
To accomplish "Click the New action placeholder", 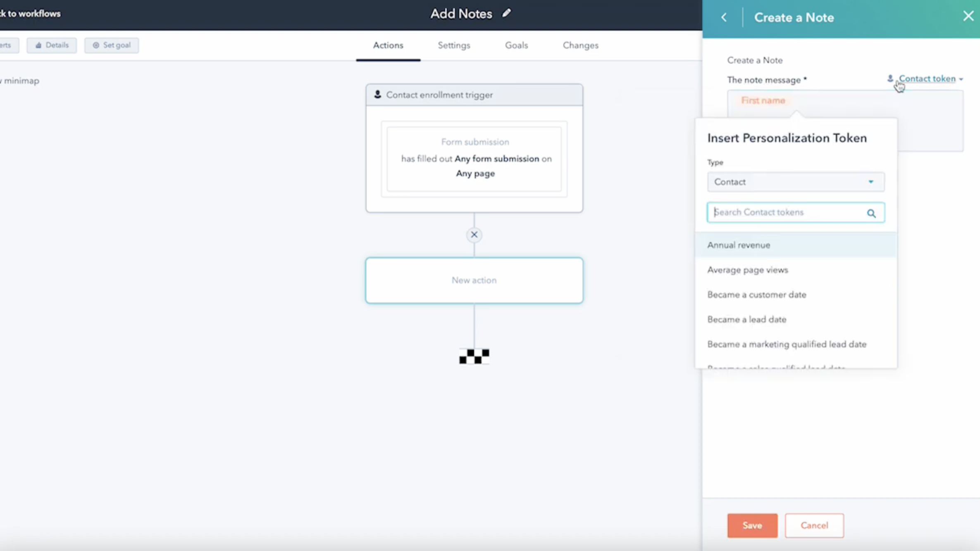I will pos(474,280).
